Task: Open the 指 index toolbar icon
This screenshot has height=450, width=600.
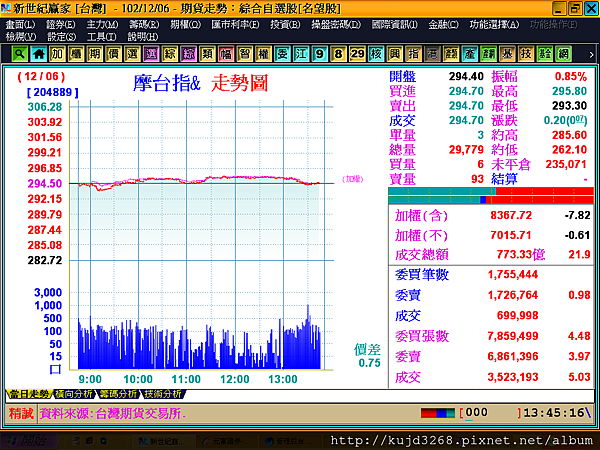Action: coord(413,54)
